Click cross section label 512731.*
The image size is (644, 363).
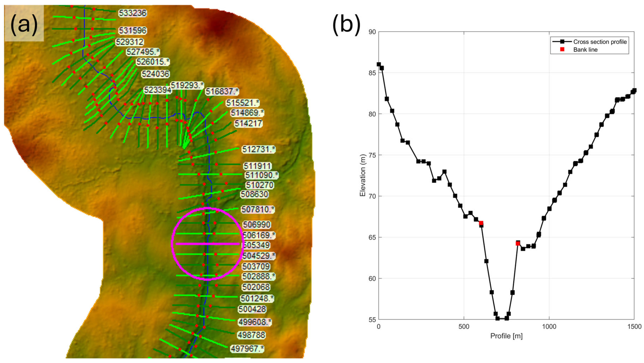(x=258, y=150)
